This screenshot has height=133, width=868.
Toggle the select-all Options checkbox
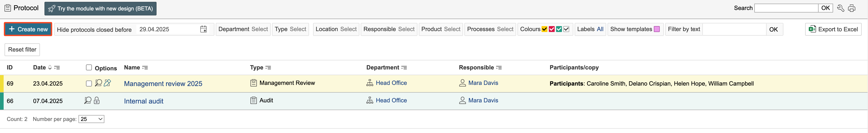tap(89, 67)
